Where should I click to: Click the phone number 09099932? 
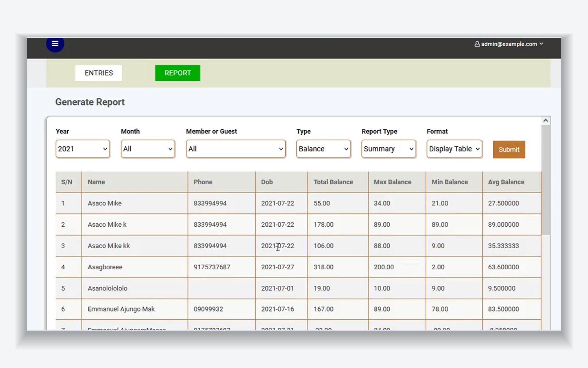coord(208,309)
